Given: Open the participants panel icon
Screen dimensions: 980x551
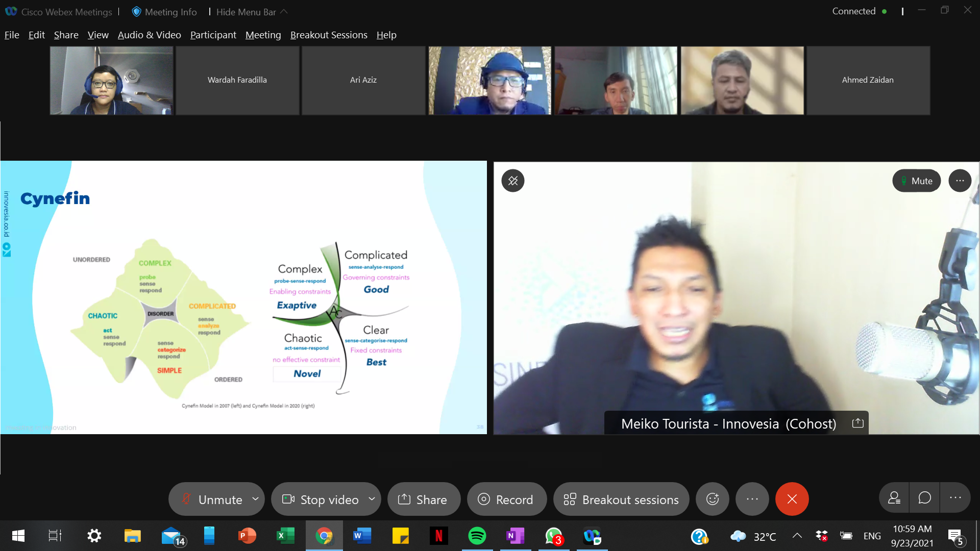Looking at the screenshot, I should [894, 498].
